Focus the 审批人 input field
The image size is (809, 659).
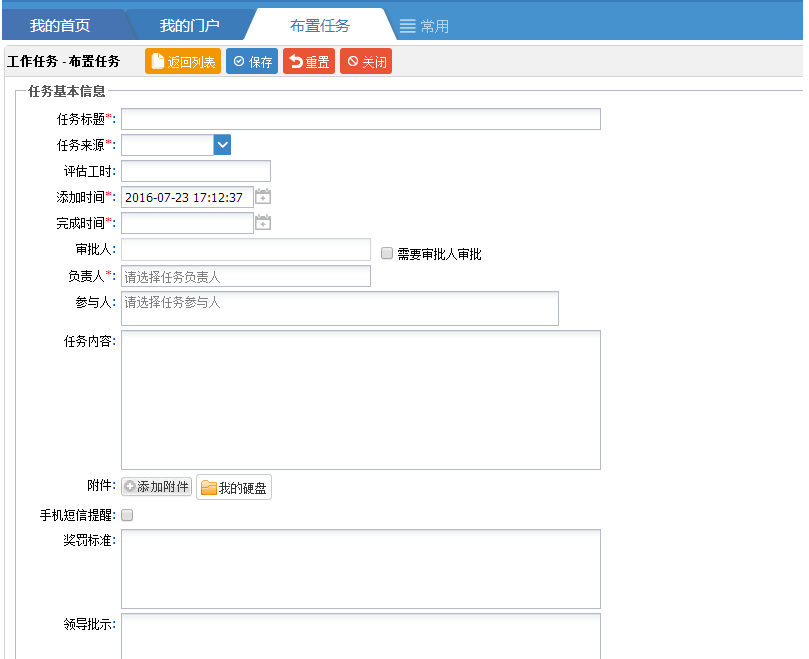246,250
